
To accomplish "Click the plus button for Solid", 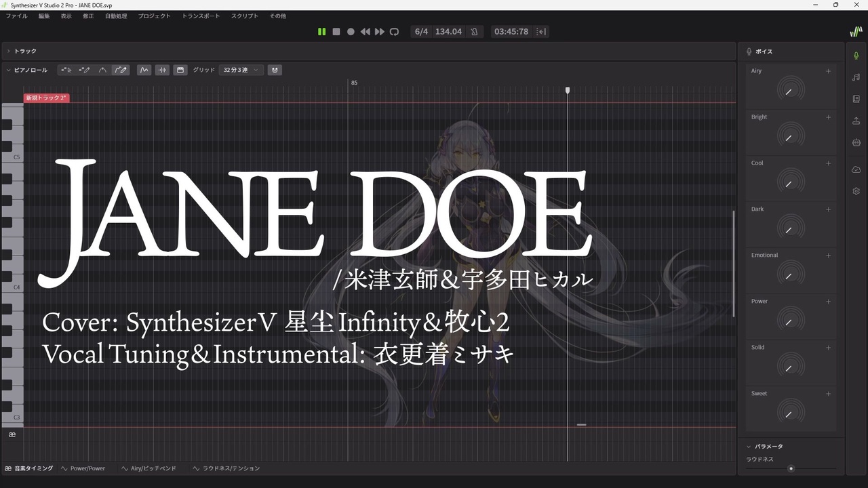I will pos(828,348).
